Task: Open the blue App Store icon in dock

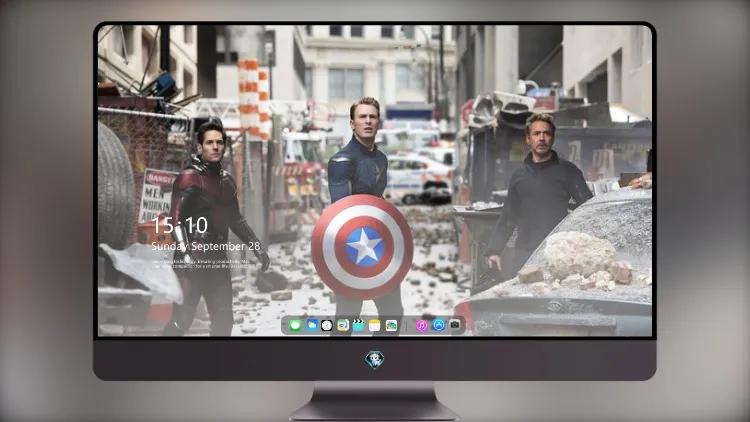Action: coord(439,325)
